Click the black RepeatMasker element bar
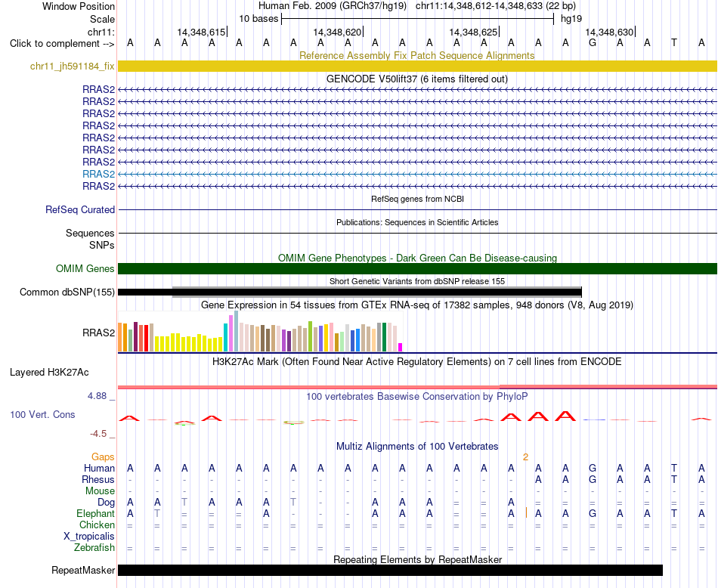Image resolution: width=718 pixels, height=588 pixels. 390,570
